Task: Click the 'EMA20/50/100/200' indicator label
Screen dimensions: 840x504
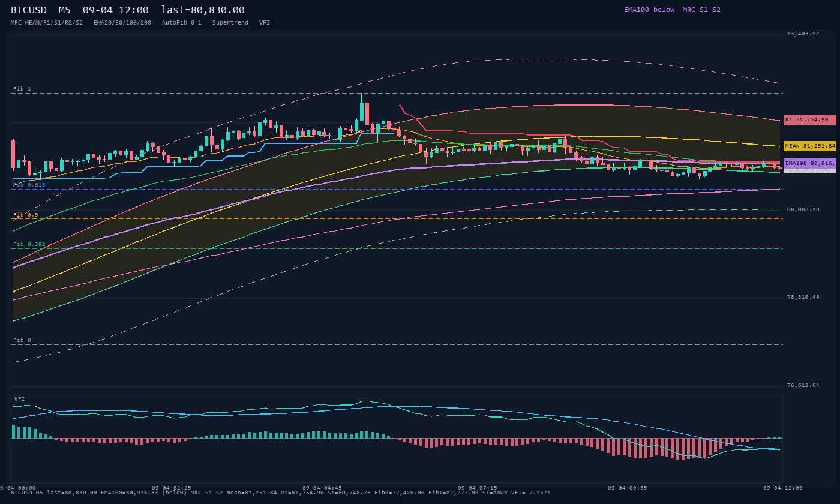Action: point(122,22)
